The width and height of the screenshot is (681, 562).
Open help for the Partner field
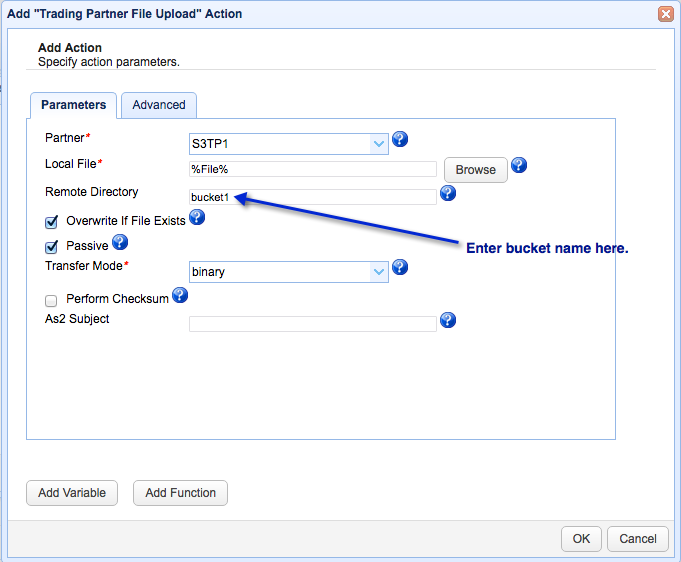[400, 139]
